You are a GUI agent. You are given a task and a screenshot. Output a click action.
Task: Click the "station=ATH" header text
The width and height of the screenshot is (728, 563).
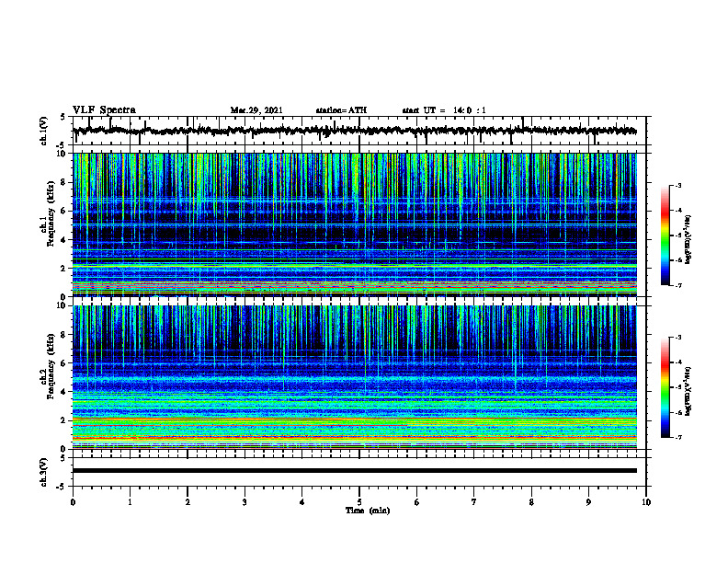tap(341, 110)
